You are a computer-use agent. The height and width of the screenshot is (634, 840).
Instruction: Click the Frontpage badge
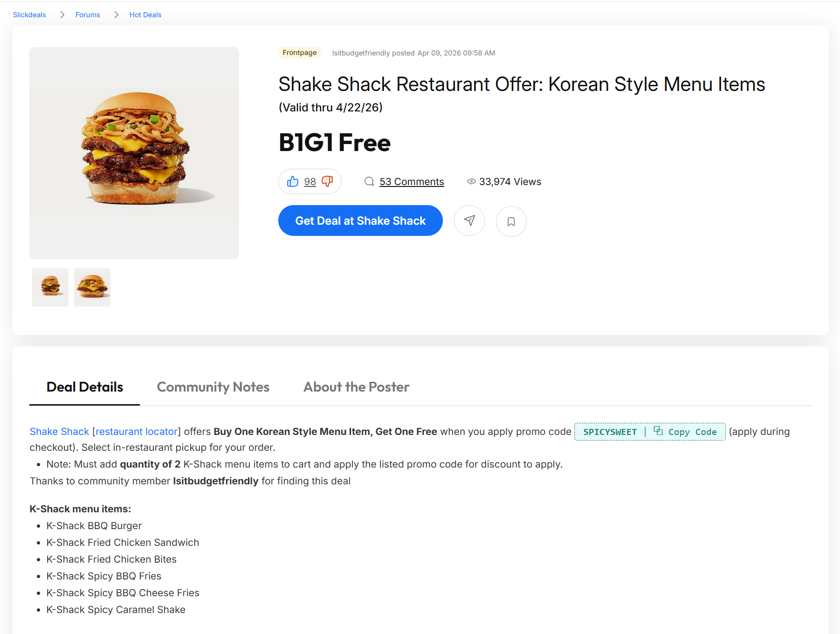coord(299,53)
